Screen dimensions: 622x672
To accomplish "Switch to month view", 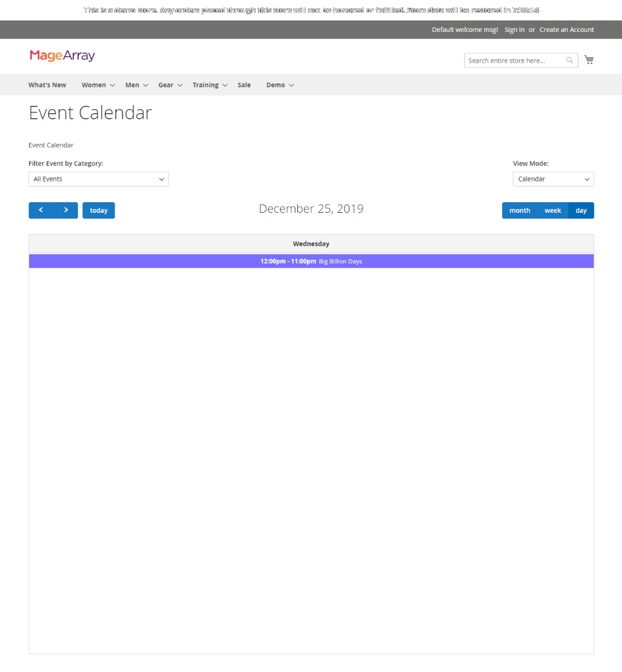I will pyautogui.click(x=520, y=210).
